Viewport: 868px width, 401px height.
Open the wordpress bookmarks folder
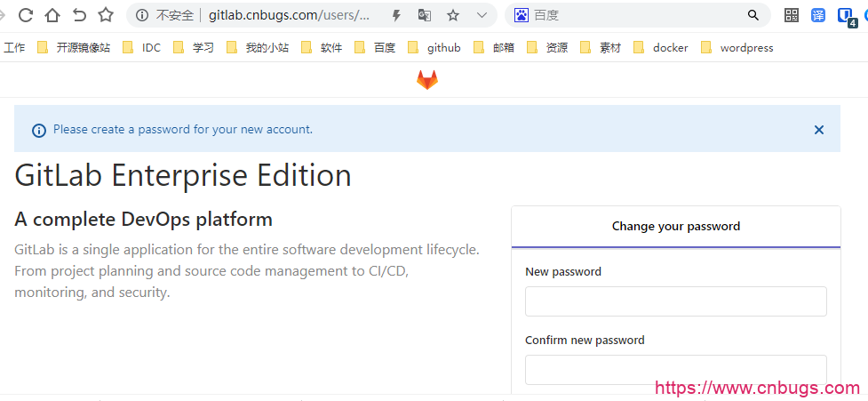(737, 48)
